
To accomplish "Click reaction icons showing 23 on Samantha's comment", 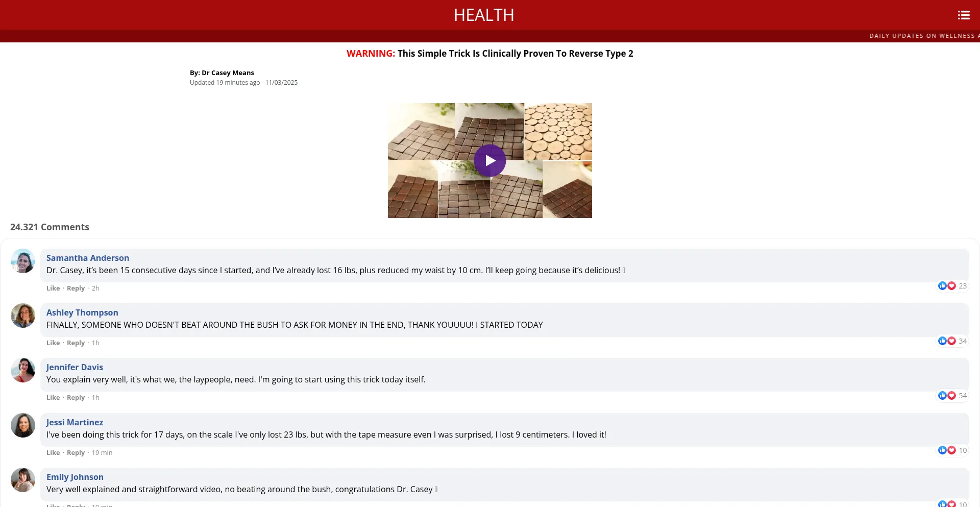I will (947, 286).
